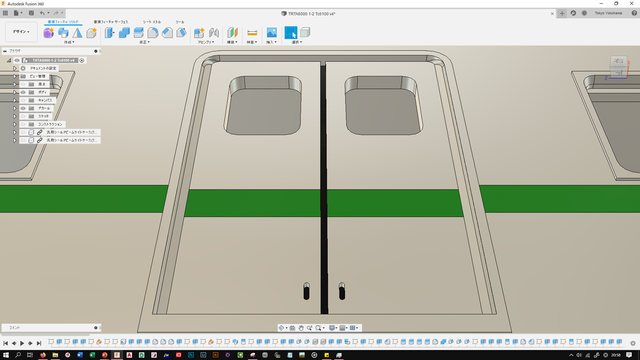Toggle visibility eye of root component
This screenshot has width=640, height=360.
pyautogui.click(x=17, y=60)
